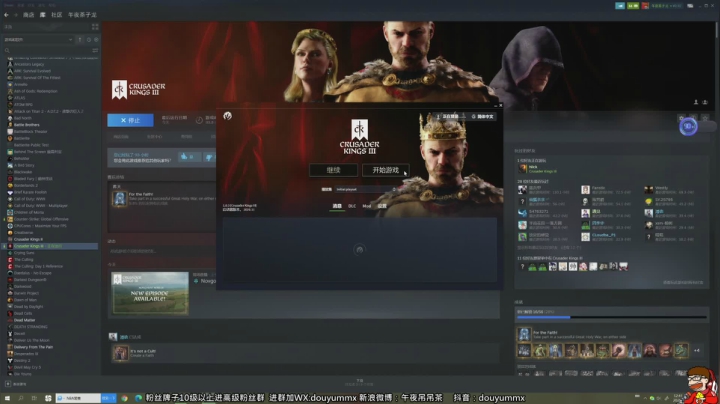Open advanced filter options beside the search field
This screenshot has height=404, width=720.
pyautogui.click(x=95, y=50)
